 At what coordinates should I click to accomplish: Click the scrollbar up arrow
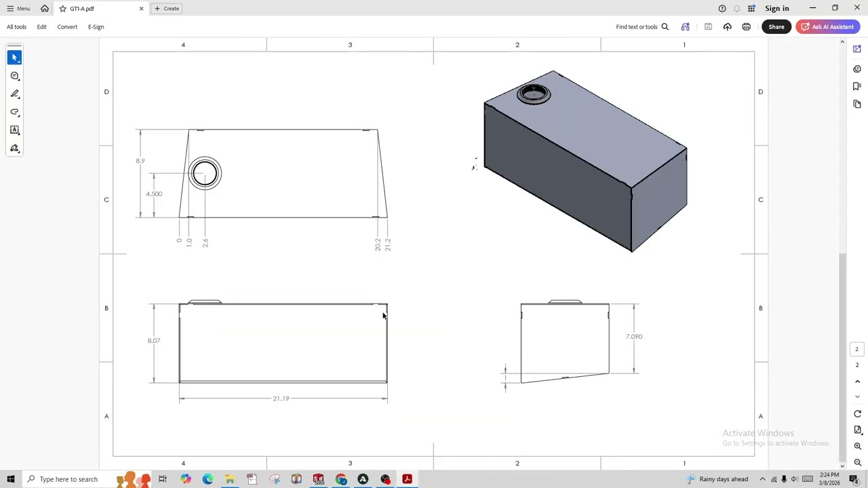click(x=842, y=42)
